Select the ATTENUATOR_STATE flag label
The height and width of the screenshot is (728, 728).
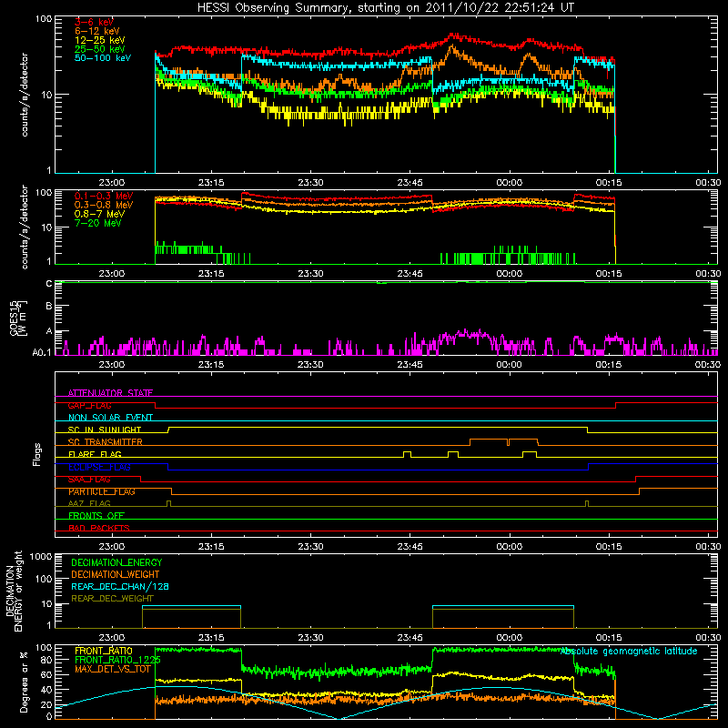(110, 393)
